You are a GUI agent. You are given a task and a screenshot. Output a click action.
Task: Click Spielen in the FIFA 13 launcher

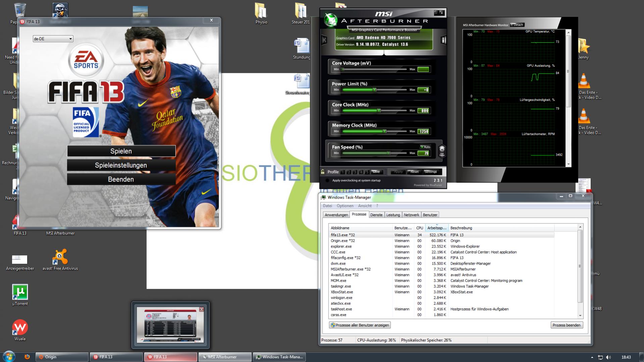coord(121,151)
